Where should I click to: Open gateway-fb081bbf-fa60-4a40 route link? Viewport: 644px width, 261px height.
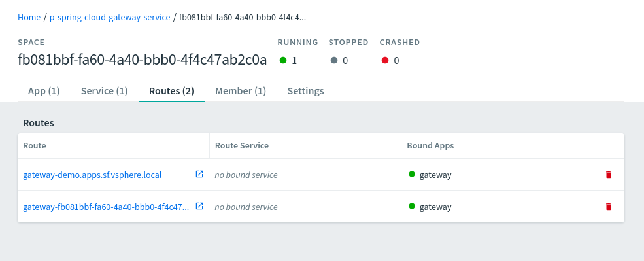coord(107,207)
